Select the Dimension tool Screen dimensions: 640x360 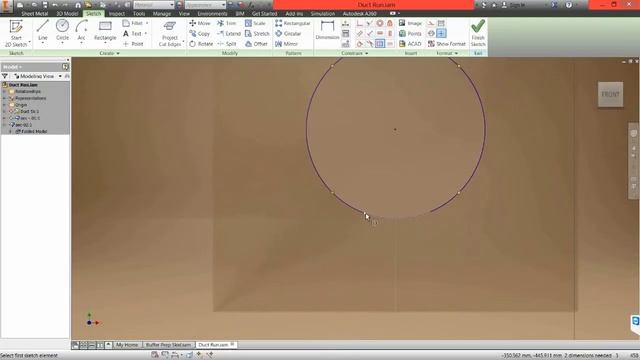(x=327, y=31)
